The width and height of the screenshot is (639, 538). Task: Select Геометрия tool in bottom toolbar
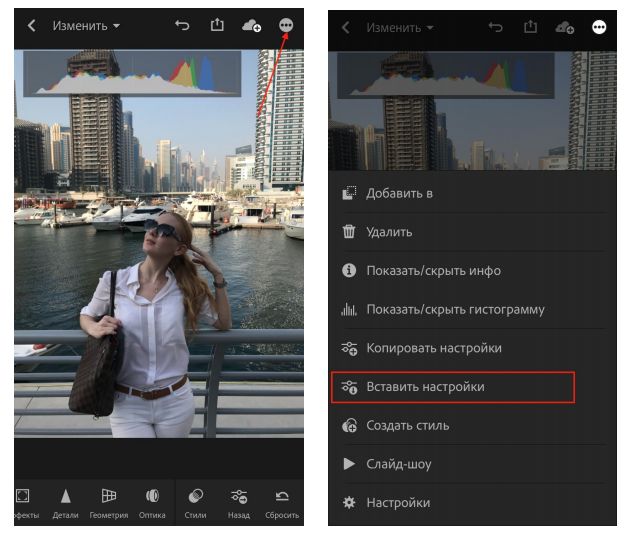click(x=109, y=504)
